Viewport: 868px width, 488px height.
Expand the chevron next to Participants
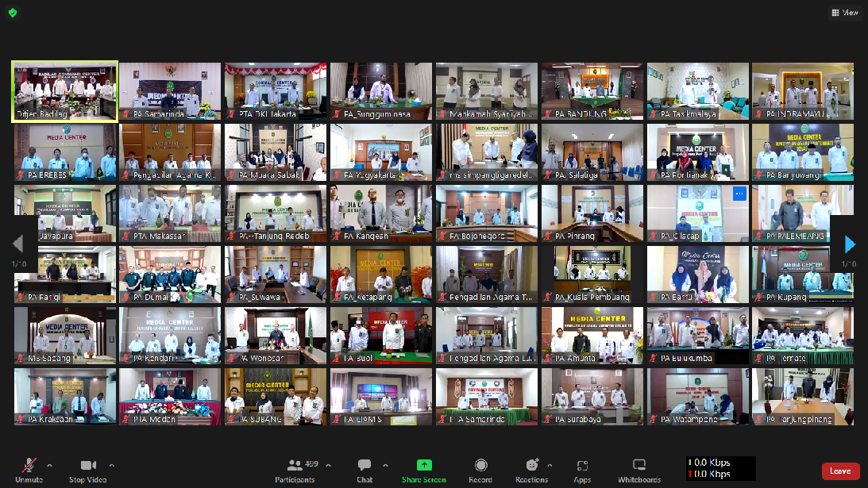pyautogui.click(x=329, y=466)
